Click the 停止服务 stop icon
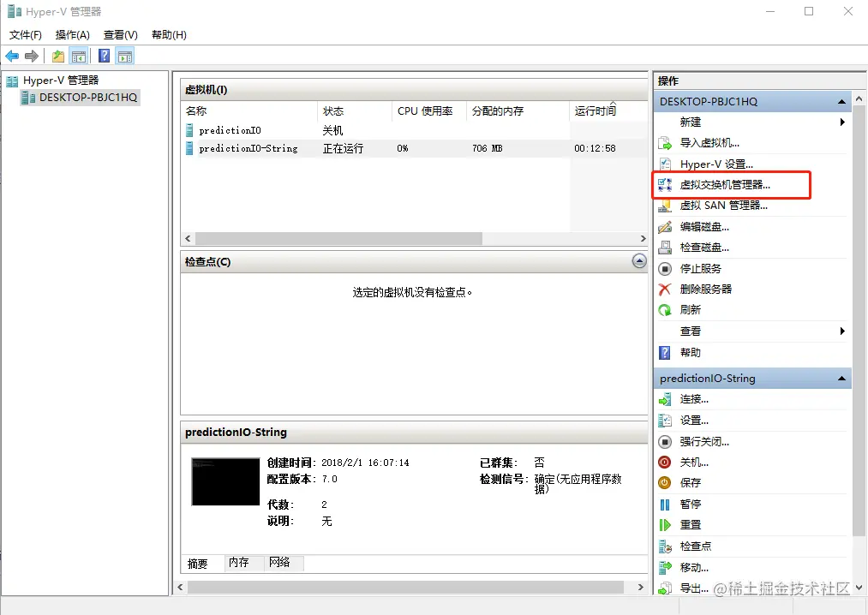This screenshot has height=615, width=868. (x=665, y=268)
